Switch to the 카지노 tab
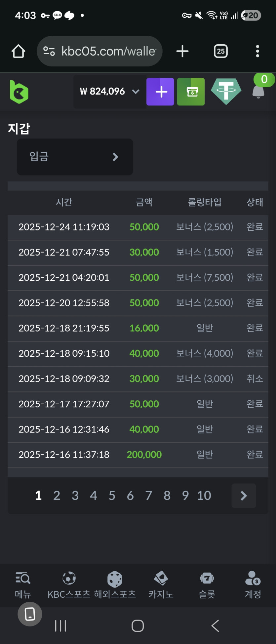The image size is (276, 644). point(161,585)
